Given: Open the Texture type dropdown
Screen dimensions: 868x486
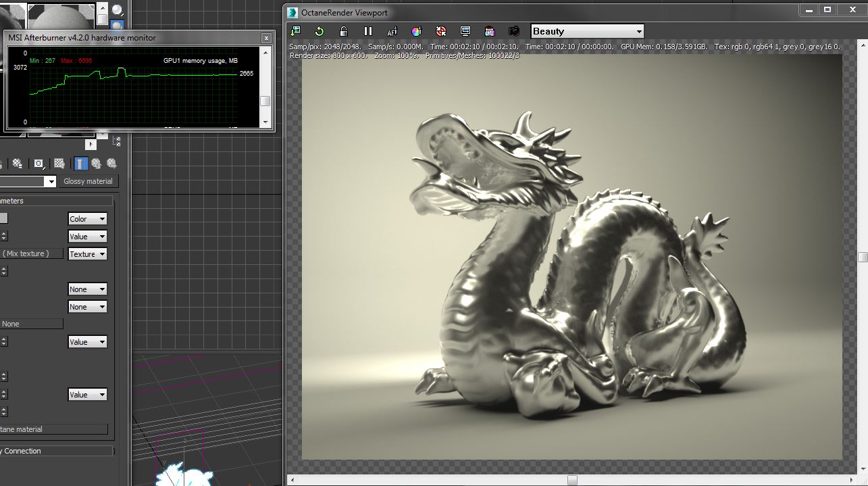Looking at the screenshot, I should pos(88,253).
